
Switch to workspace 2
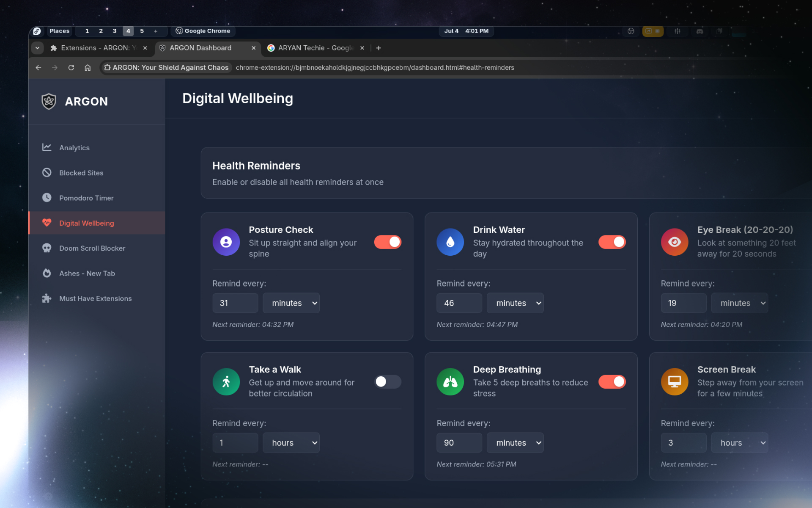point(101,31)
